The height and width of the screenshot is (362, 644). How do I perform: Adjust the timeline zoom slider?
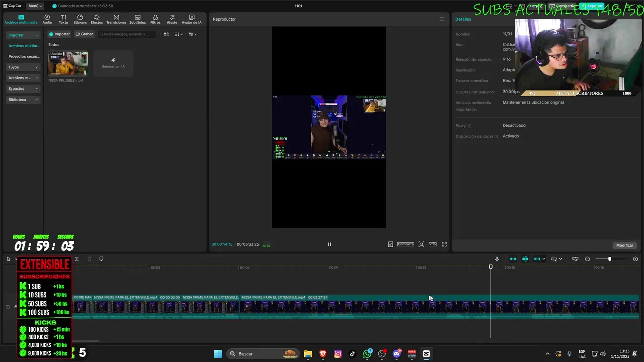pyautogui.click(x=609, y=259)
